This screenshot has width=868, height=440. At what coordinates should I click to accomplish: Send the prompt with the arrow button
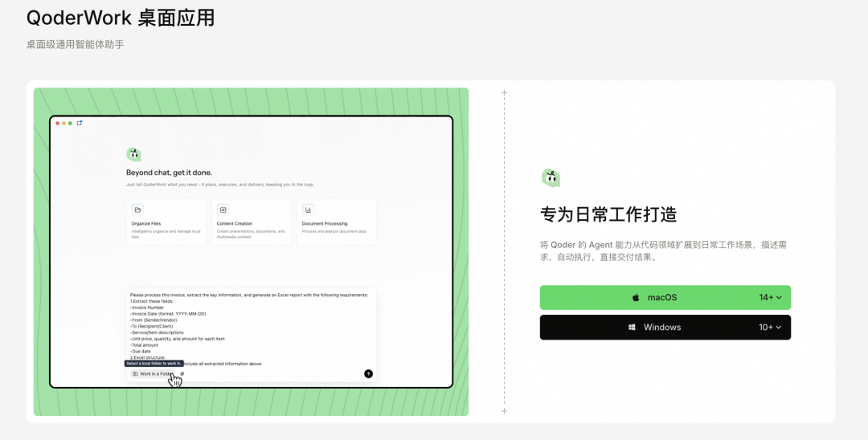[x=368, y=373]
